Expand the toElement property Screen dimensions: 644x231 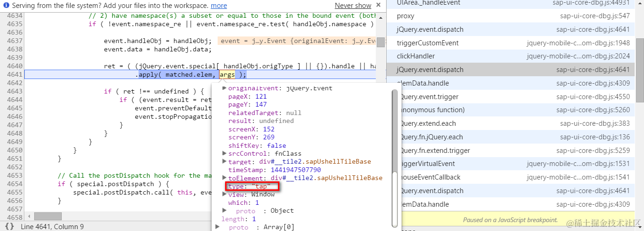click(224, 178)
